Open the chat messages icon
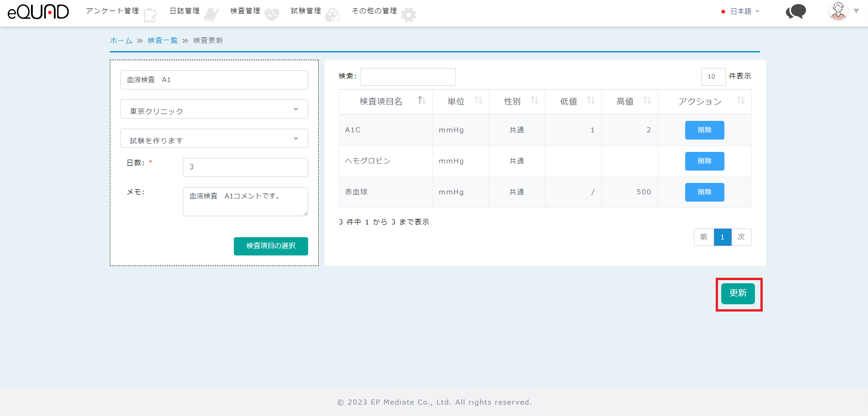The image size is (868, 416). click(x=796, y=11)
